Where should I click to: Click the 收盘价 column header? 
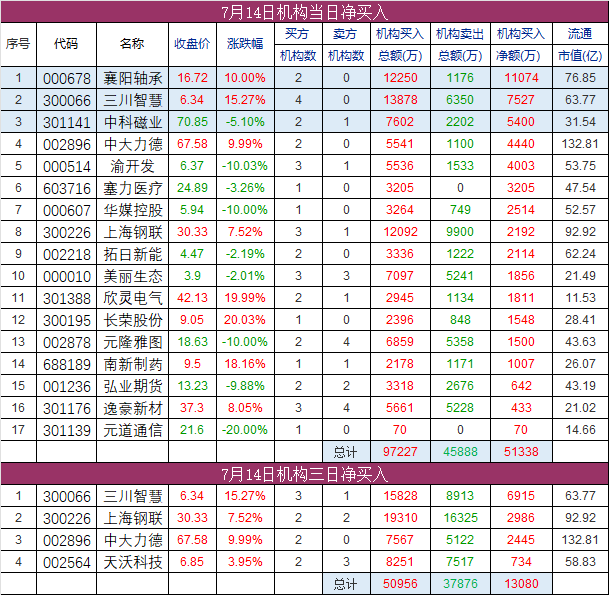click(192, 44)
